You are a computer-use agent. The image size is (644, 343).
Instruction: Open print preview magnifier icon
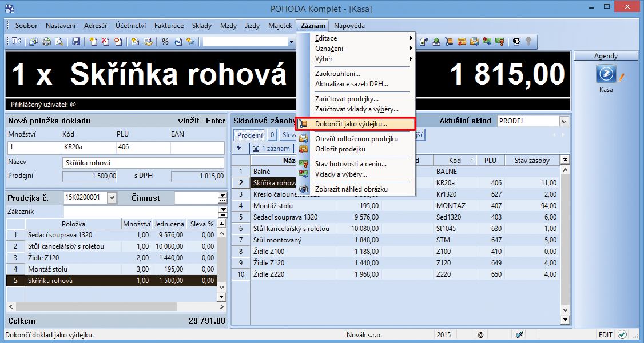click(59, 41)
